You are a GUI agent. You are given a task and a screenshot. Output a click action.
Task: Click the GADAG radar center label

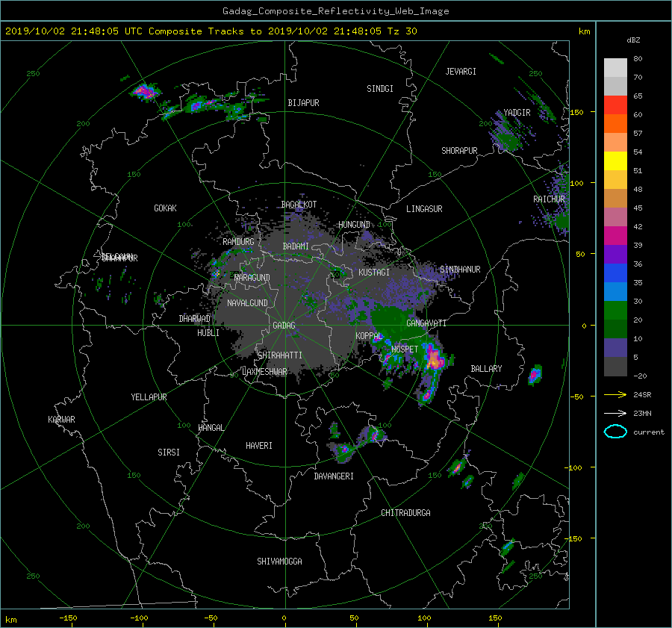[284, 326]
